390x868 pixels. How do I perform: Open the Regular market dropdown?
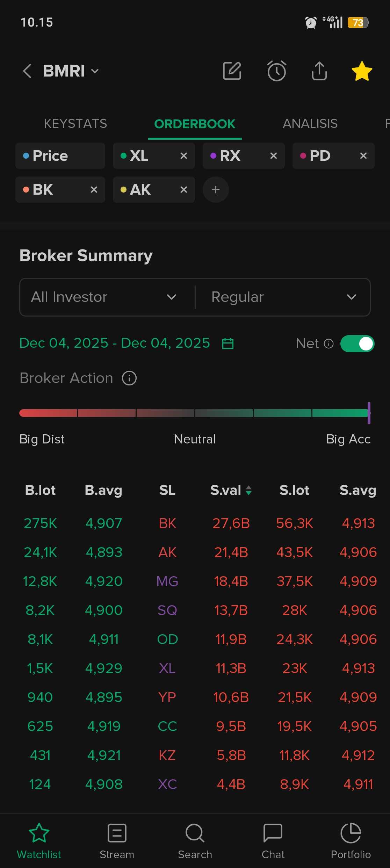pyautogui.click(x=283, y=297)
